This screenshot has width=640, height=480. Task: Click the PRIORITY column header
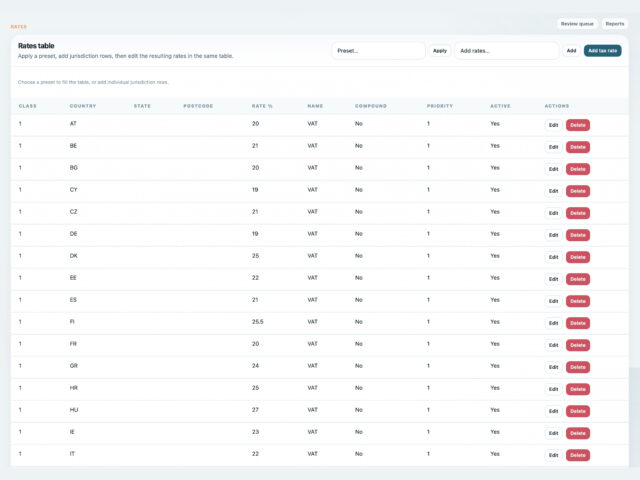click(440, 106)
